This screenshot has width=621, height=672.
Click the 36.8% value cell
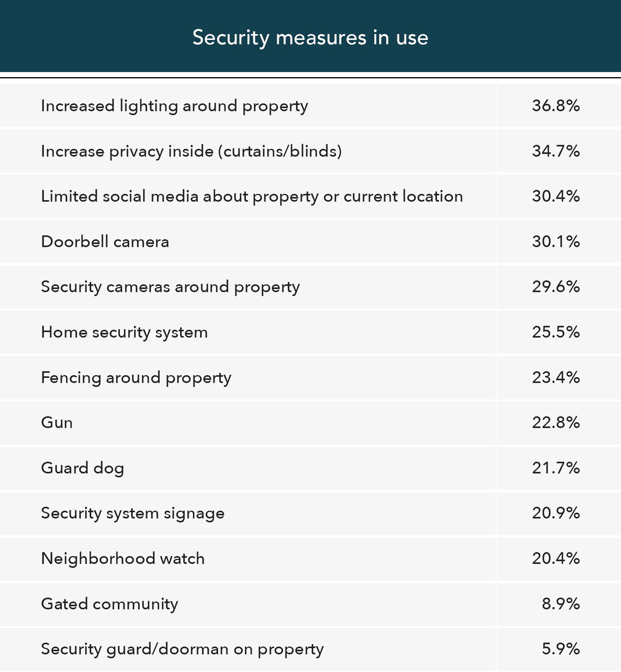point(556,106)
